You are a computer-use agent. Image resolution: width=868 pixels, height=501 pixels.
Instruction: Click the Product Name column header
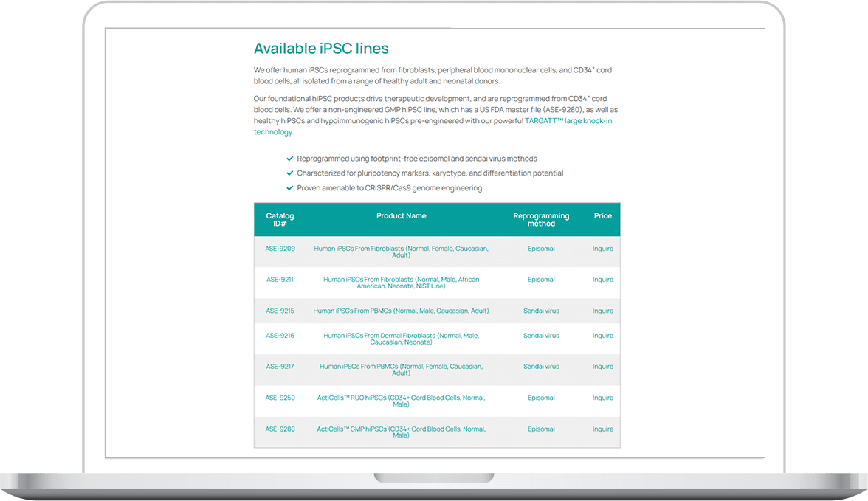pyautogui.click(x=401, y=216)
